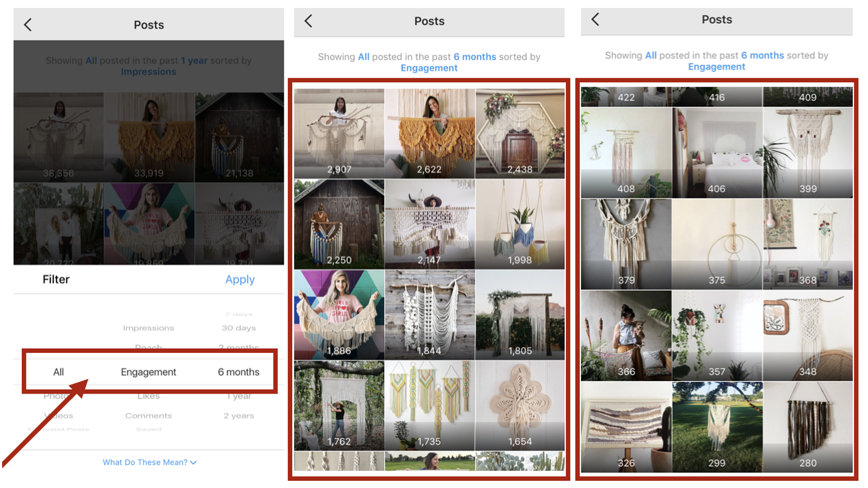Open the hanging planters post with 1,998 engagements
Viewport: 868px width, 488px height.
point(520,224)
